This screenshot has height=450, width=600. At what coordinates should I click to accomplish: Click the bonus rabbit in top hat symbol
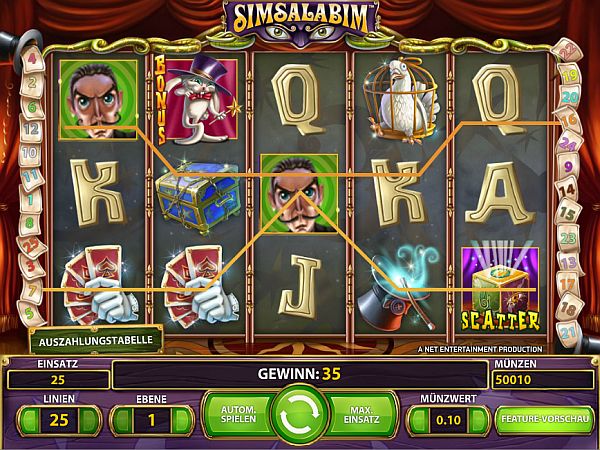tap(198, 99)
